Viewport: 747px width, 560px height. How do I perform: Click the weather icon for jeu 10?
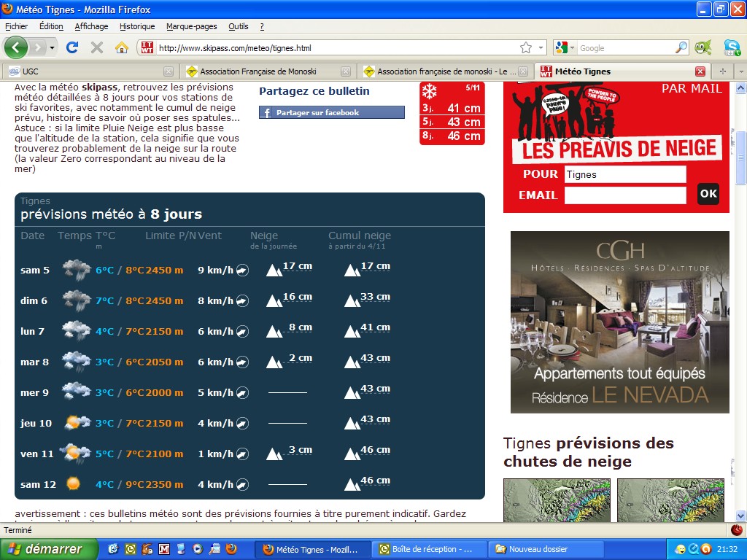point(77,423)
